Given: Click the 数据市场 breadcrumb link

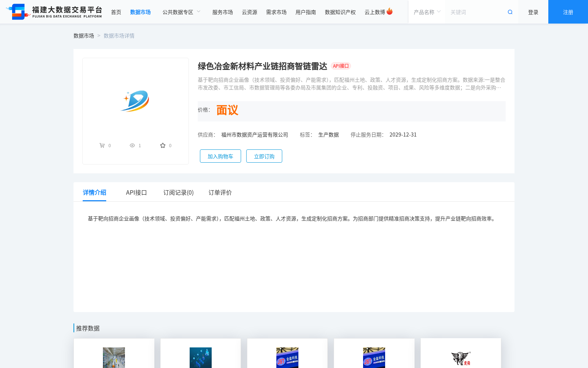Looking at the screenshot, I should point(84,36).
